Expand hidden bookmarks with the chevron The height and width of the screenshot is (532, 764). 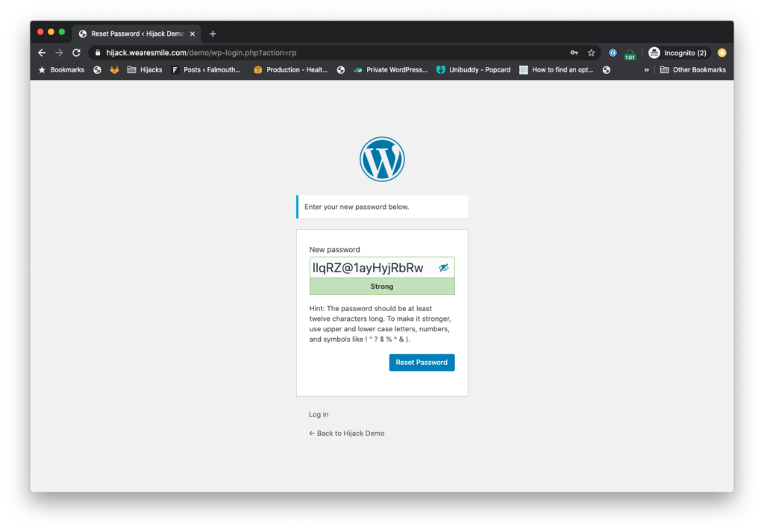(x=647, y=69)
